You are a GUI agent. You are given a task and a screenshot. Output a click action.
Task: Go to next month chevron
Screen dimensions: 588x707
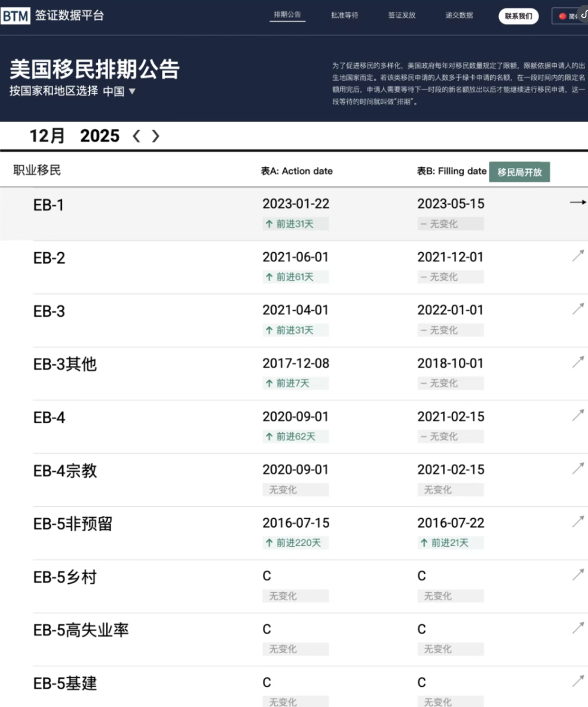click(x=156, y=136)
